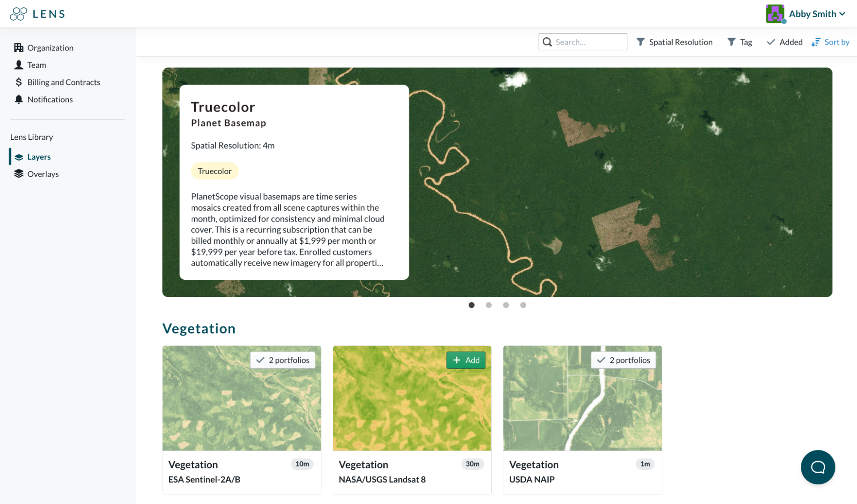This screenshot has width=857, height=504.
Task: Click the LENS logo
Action: pyautogui.click(x=37, y=13)
